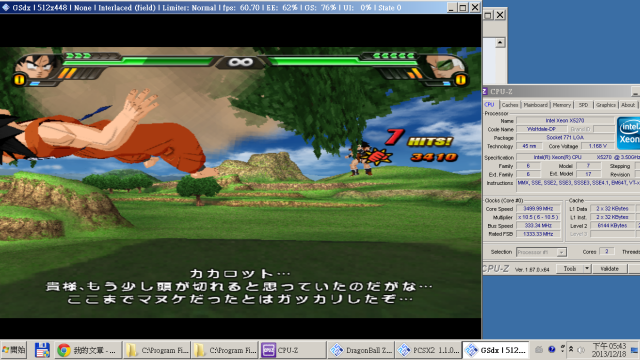Open the second C:\Program Fi... folder taskbar item

pos(224,350)
